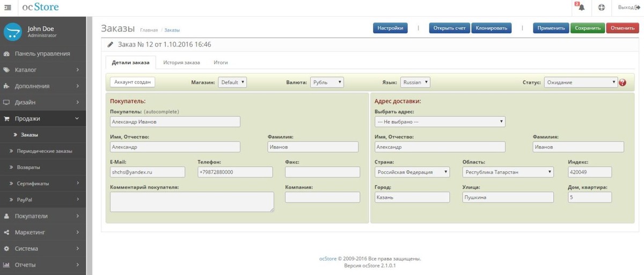Click the Город input field
644x275 pixels.
point(412,197)
